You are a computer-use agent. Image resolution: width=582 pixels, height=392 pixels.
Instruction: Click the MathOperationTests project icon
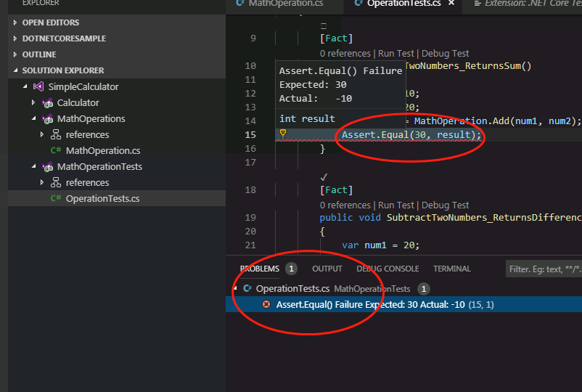pos(47,167)
